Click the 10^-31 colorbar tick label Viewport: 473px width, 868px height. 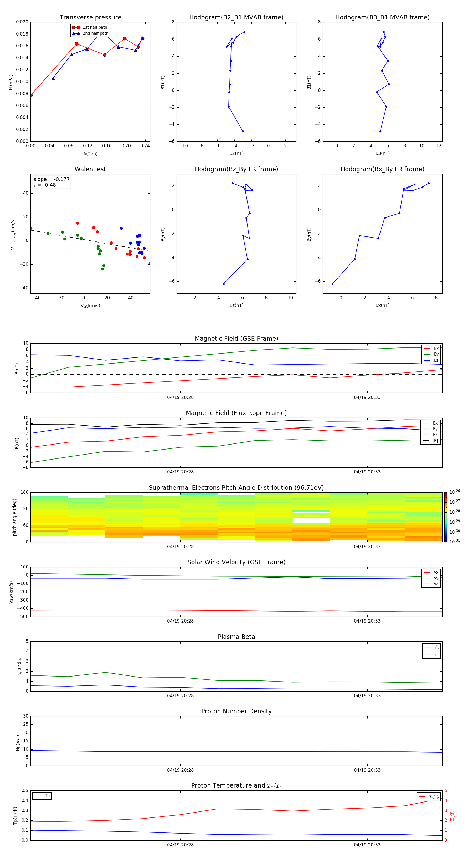tap(455, 542)
